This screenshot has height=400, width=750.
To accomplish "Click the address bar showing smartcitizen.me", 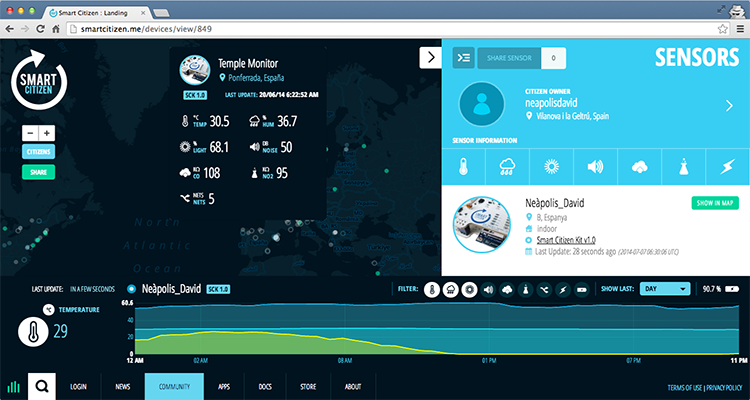I will tap(397, 29).
